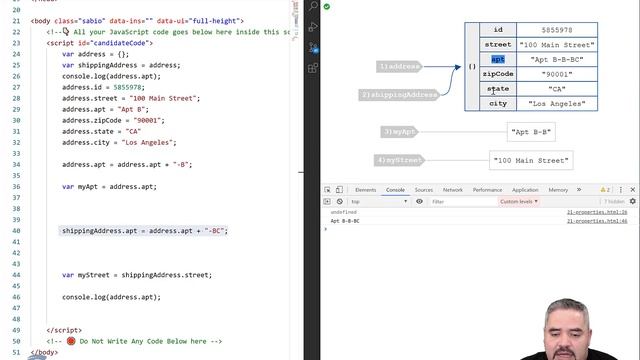
Task: Click the 'street' key cell
Action: coord(498,44)
